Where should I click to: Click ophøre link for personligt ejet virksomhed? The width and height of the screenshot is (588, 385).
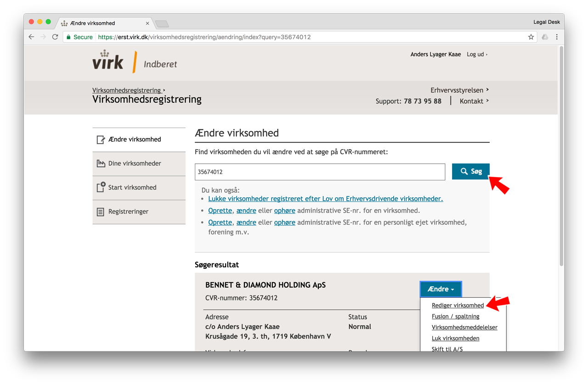[284, 222]
